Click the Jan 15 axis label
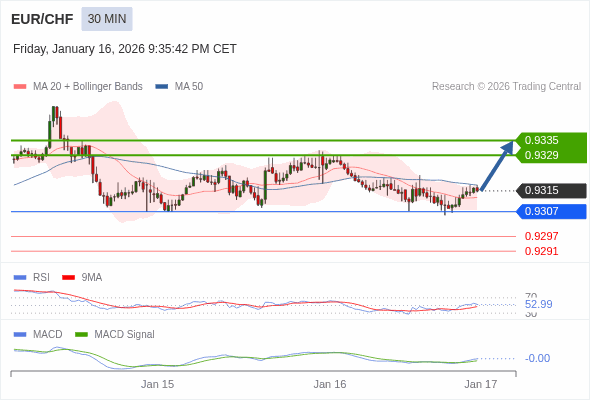Image resolution: width=590 pixels, height=400 pixels. pos(157,384)
